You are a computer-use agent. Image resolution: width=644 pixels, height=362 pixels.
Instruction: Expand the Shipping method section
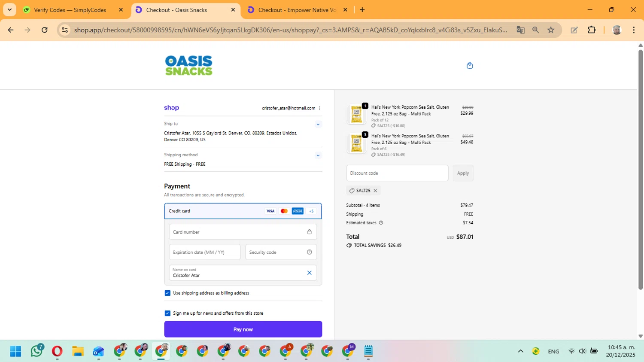[x=318, y=155]
